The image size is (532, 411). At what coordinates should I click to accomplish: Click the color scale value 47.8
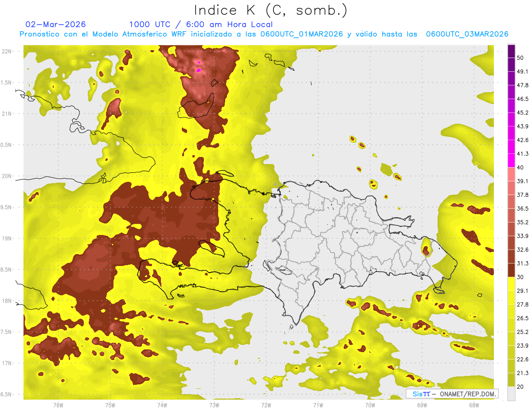pos(523,85)
